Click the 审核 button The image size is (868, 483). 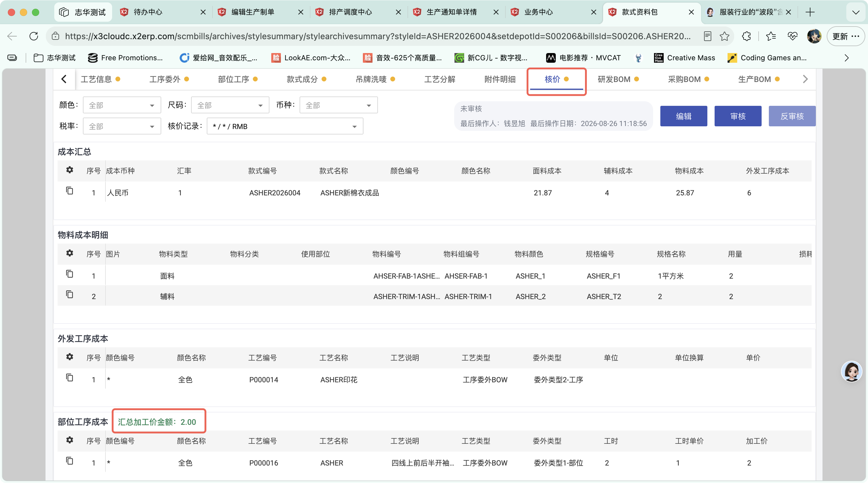[737, 116]
